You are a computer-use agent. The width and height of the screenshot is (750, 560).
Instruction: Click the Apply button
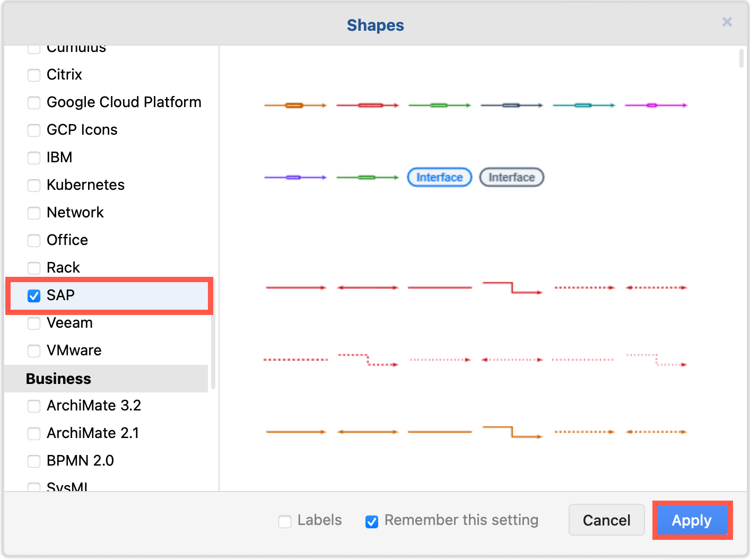[692, 520]
